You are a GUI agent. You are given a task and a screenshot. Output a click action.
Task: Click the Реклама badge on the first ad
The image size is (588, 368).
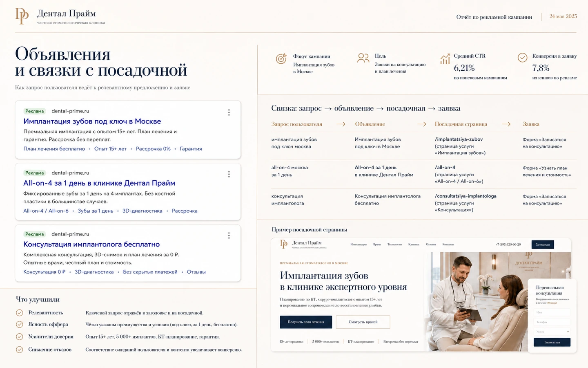(34, 111)
